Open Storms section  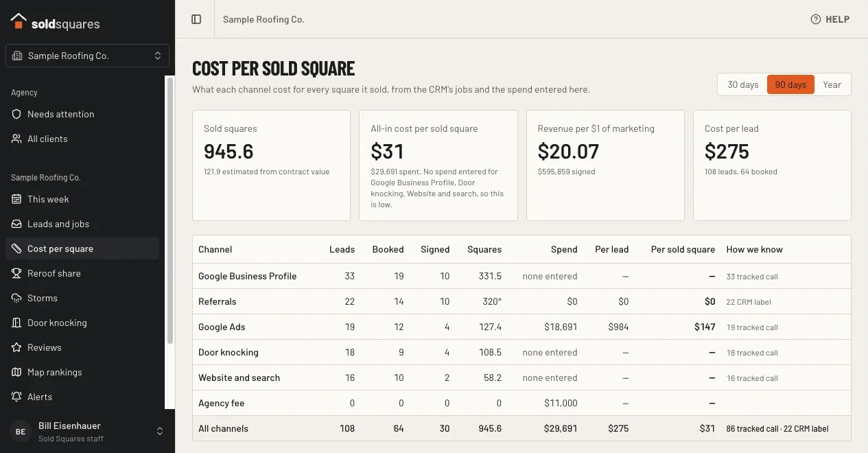(x=82, y=298)
